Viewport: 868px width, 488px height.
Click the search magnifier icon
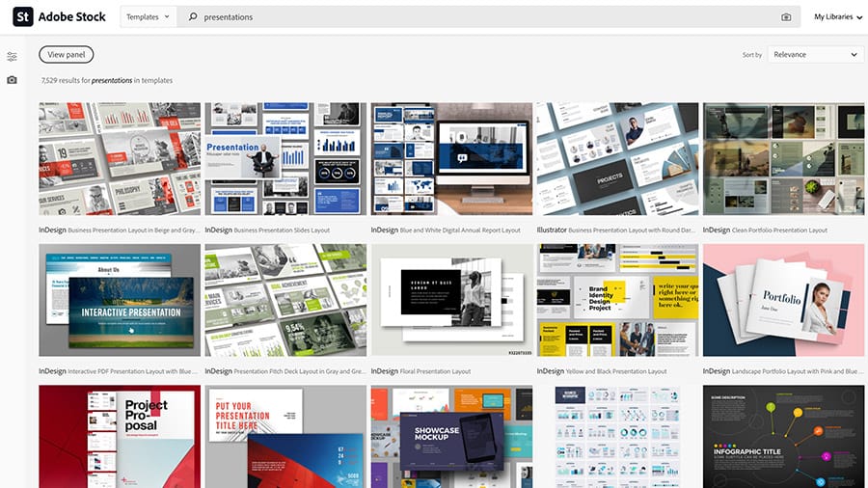pos(193,16)
